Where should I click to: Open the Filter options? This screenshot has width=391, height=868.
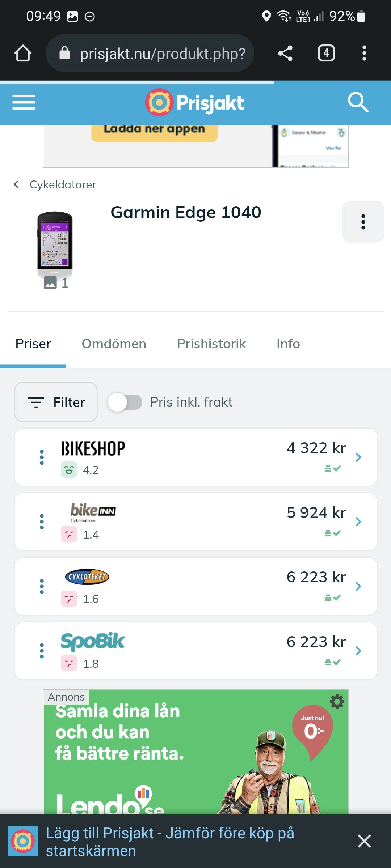[56, 402]
